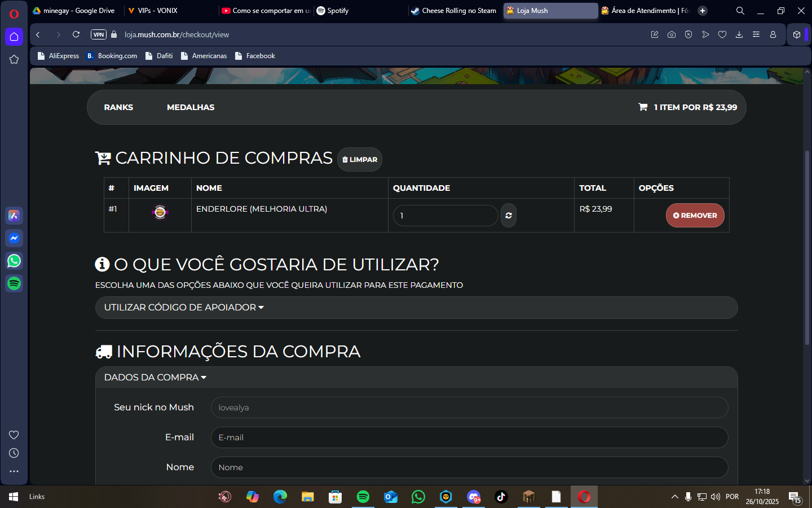The width and height of the screenshot is (812, 508).
Task: Update quantity with refresh button
Action: (509, 216)
